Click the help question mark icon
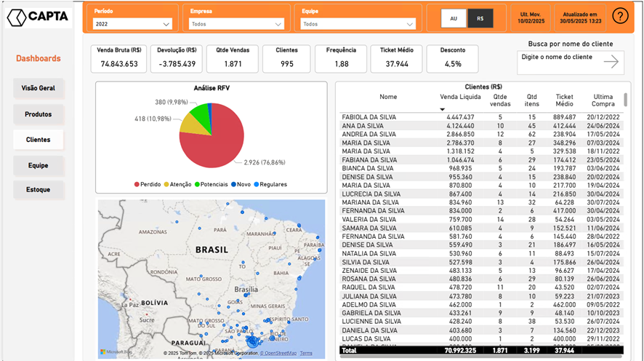 [x=620, y=16]
